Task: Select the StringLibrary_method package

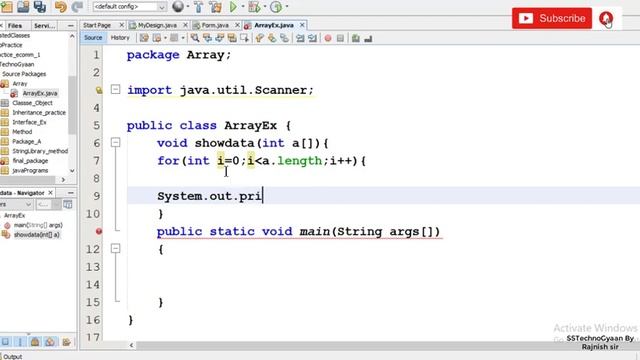Action: [x=40, y=151]
